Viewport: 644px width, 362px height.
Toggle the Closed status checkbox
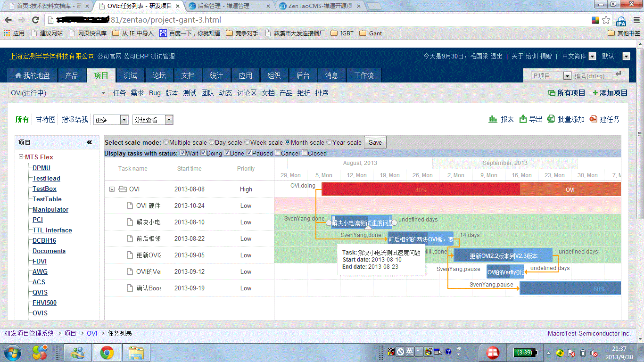305,153
